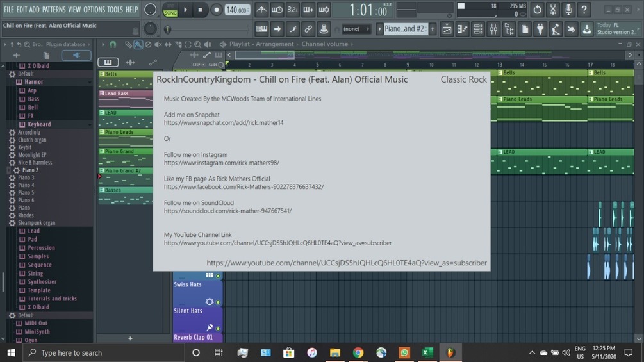Enable wait for input before playing
Screen dimensions: 644x362
coord(277,10)
